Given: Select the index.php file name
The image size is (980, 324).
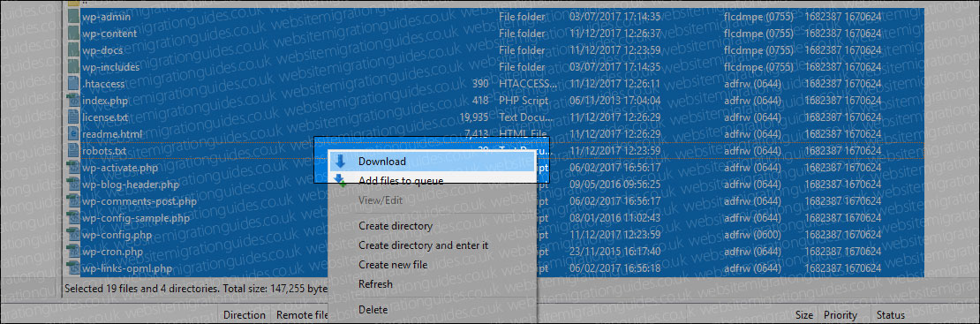Looking at the screenshot, I should click(105, 100).
